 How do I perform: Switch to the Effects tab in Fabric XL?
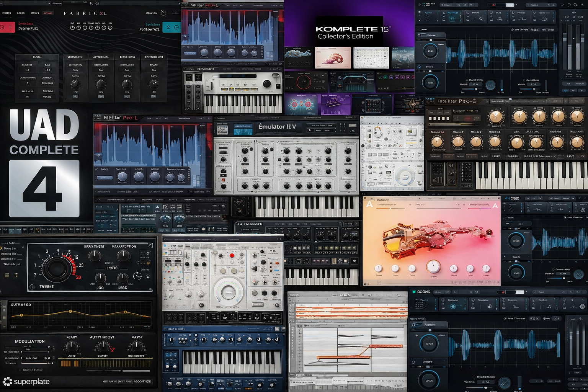click(35, 13)
